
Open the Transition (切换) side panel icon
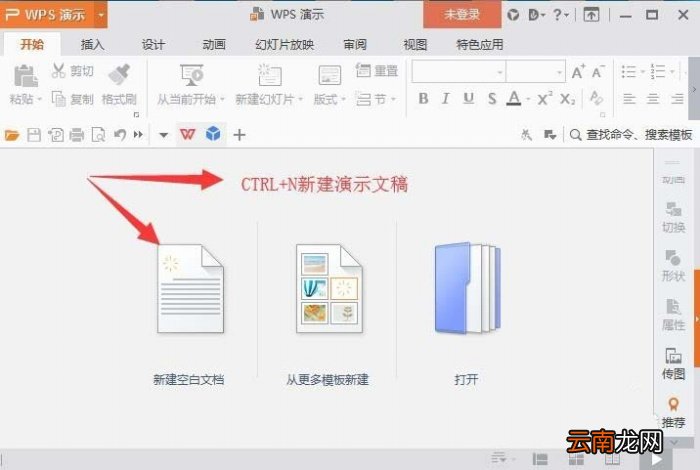(x=673, y=217)
